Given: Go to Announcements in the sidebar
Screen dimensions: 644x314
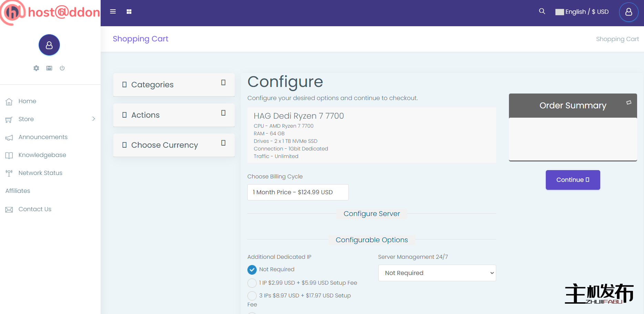Looking at the screenshot, I should click(43, 137).
